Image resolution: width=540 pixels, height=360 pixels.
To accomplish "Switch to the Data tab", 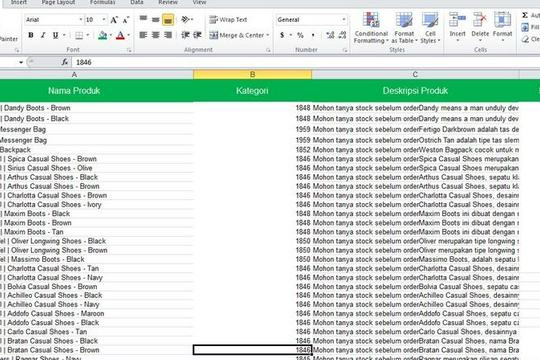I will (x=137, y=2).
